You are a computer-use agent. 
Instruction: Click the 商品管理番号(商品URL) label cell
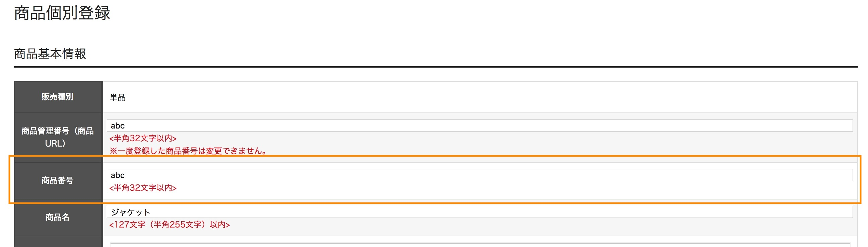[x=58, y=137]
